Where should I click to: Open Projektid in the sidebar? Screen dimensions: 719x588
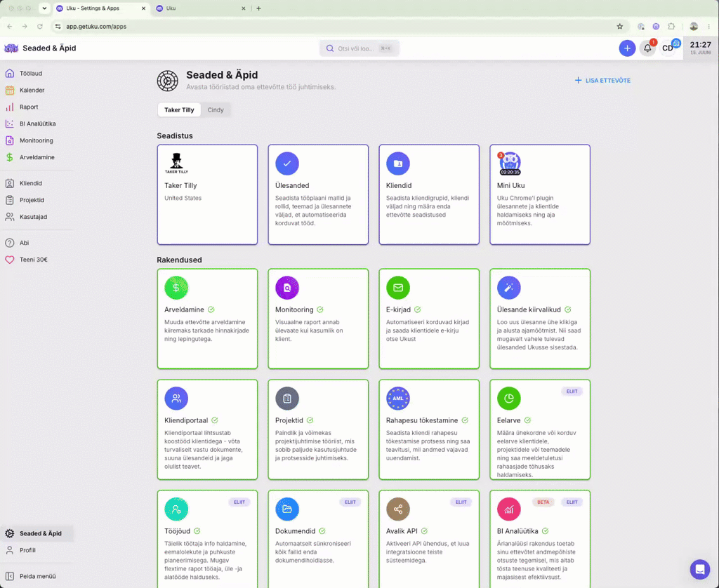[x=32, y=200]
